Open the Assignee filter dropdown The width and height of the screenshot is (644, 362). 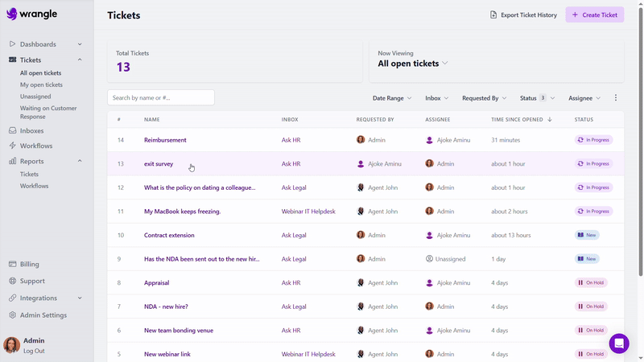[x=584, y=98]
